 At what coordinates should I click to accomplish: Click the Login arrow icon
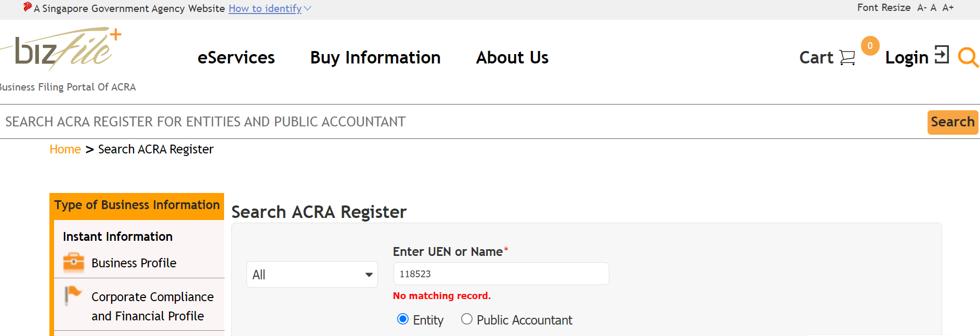[942, 54]
